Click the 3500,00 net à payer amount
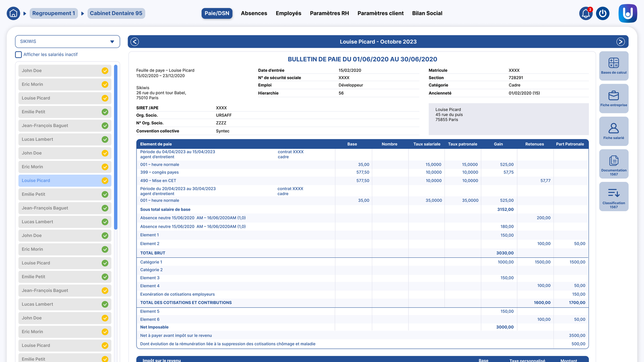Image resolution: width=644 pixels, height=362 pixels. click(x=577, y=335)
